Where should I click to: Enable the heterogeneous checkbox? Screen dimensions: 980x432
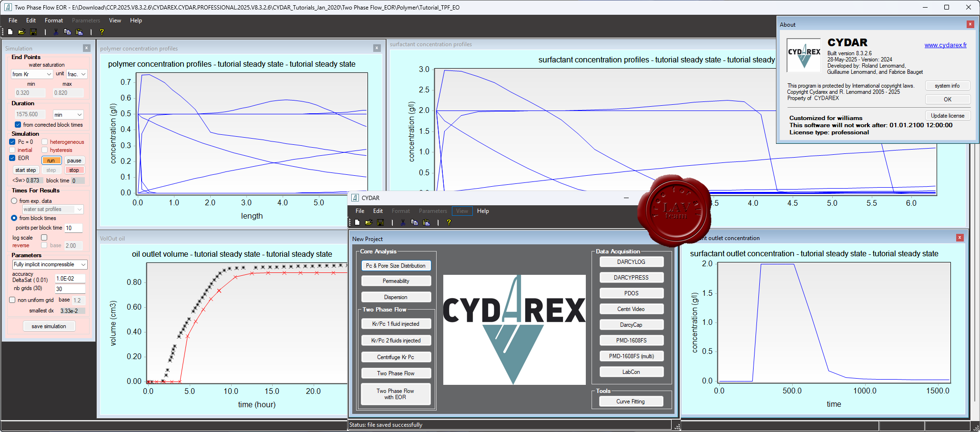click(x=44, y=142)
